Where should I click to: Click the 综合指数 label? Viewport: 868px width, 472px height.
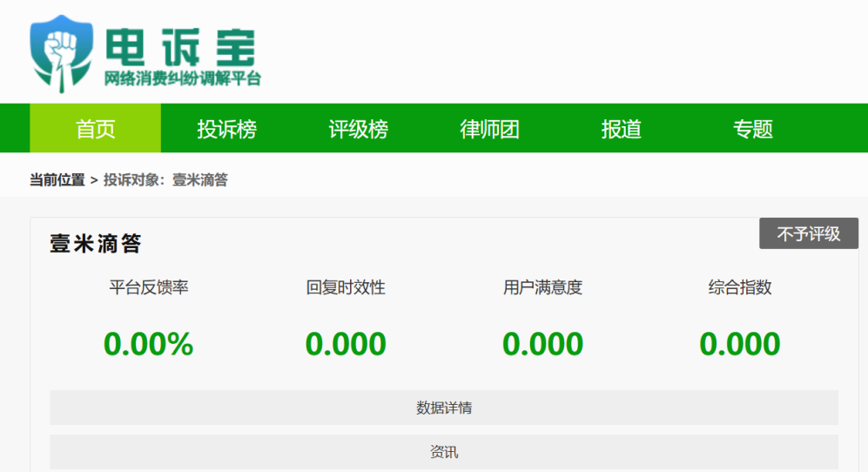[739, 287]
